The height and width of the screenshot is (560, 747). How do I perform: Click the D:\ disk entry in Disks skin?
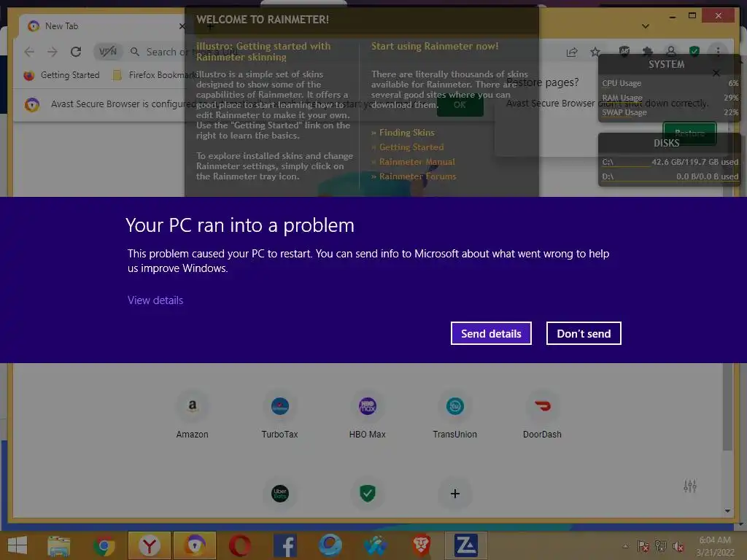click(x=670, y=176)
